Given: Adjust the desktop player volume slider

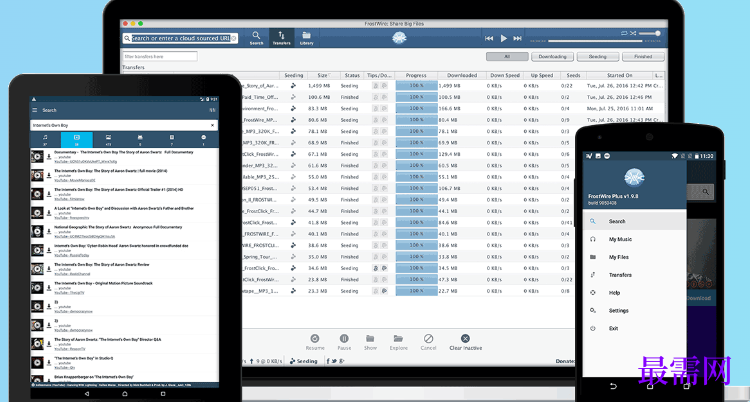Looking at the screenshot, I should click(650, 33).
